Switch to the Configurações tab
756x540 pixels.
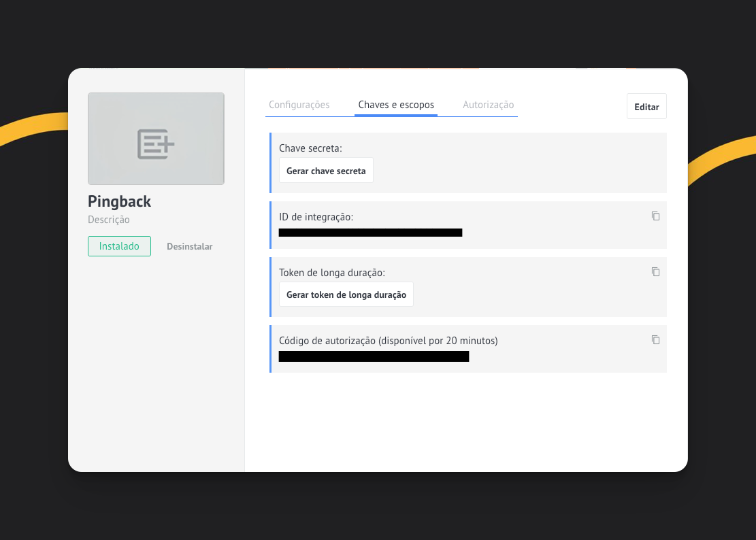click(299, 105)
